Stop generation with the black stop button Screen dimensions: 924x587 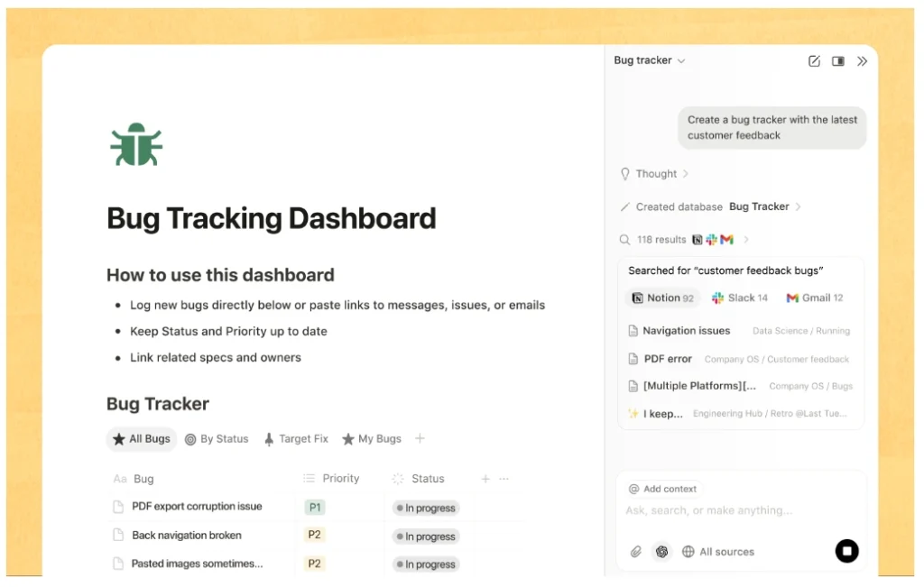(x=846, y=551)
